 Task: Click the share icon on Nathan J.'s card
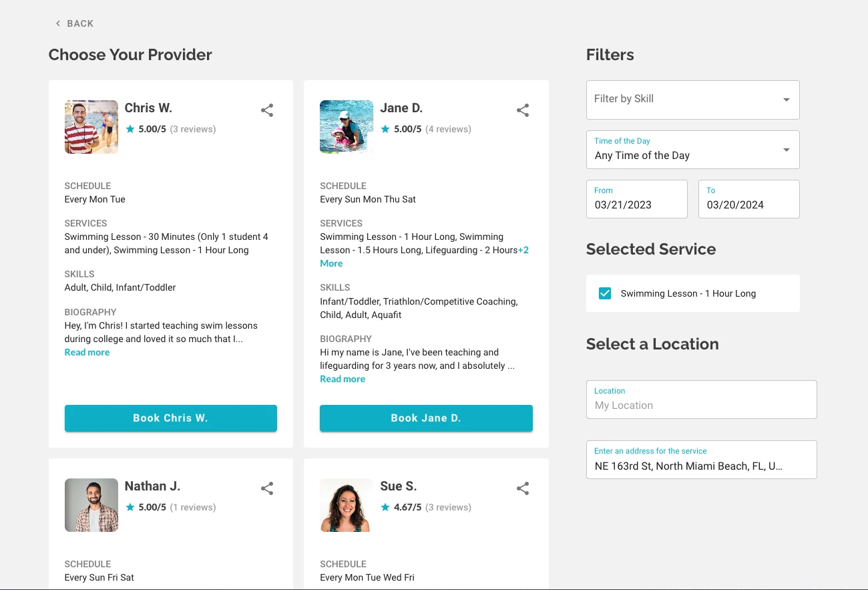pyautogui.click(x=267, y=488)
